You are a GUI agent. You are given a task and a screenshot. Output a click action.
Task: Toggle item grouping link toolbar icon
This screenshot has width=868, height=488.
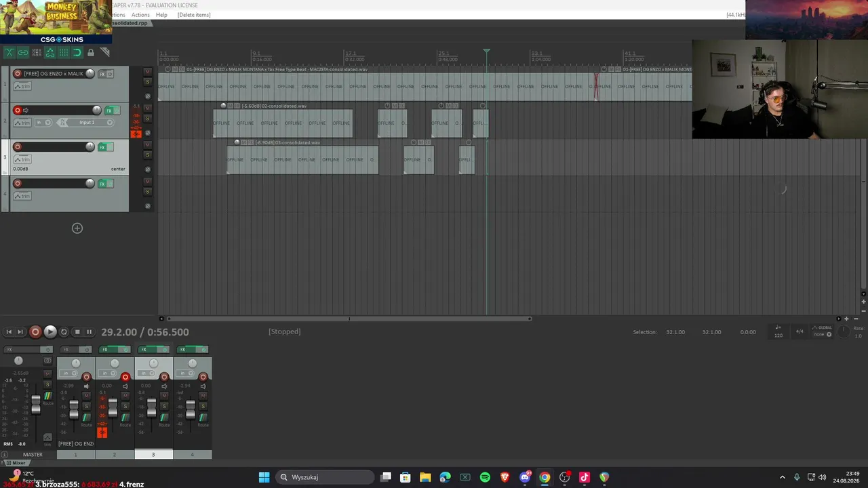23,52
